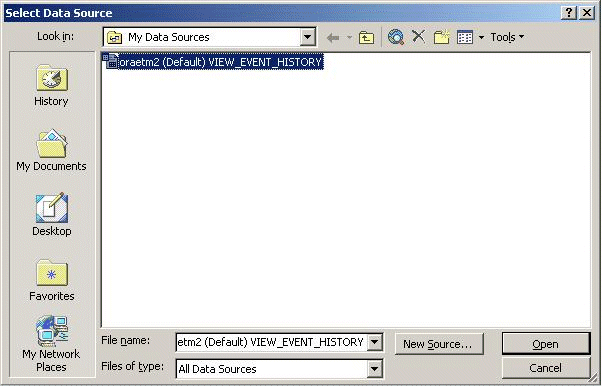Expand the Files of type dropdown
Image resolution: width=602 pixels, height=386 pixels.
click(374, 369)
